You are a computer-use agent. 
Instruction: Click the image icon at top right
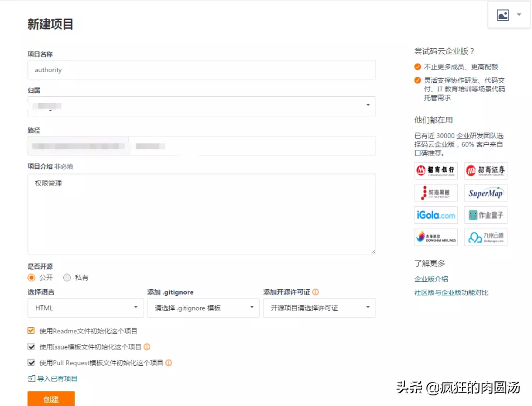tap(503, 15)
